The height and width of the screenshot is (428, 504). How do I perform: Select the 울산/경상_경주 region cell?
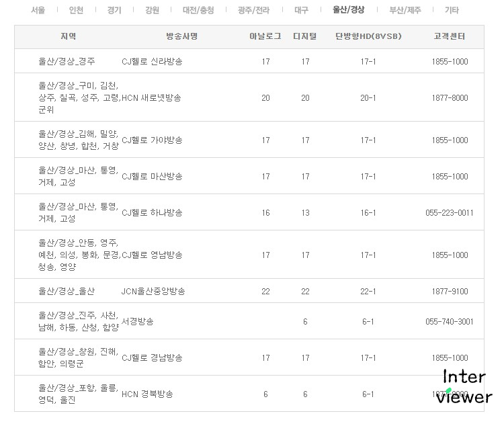pyautogui.click(x=67, y=61)
